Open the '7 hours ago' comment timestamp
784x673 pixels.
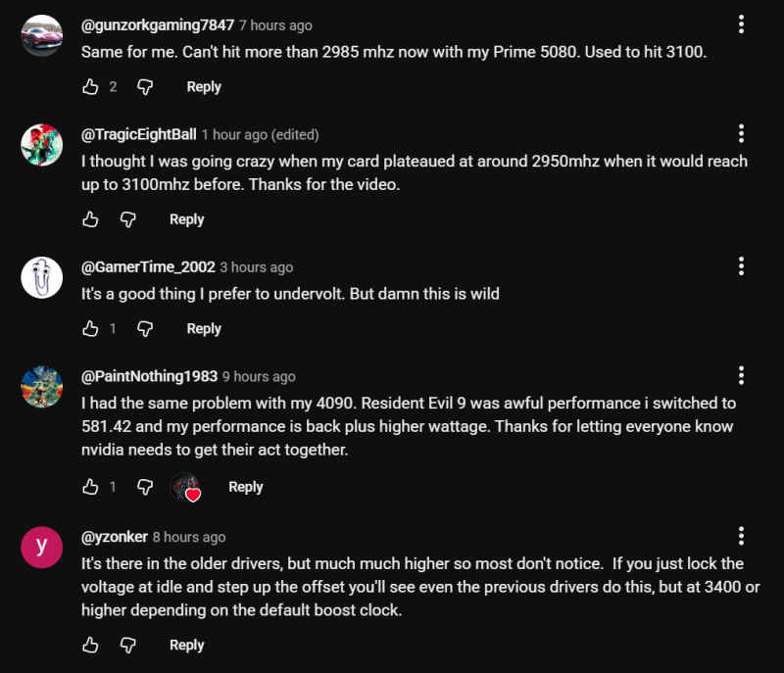click(x=275, y=24)
